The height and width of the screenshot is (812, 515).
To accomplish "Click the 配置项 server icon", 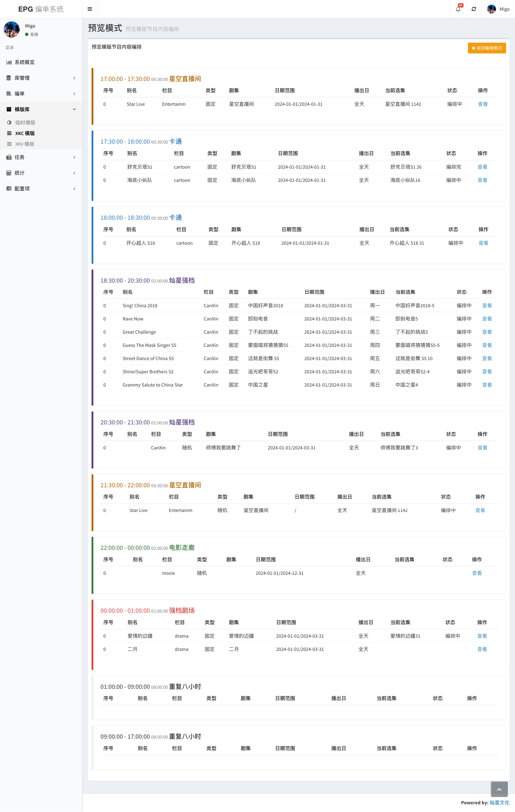I will pyautogui.click(x=9, y=188).
